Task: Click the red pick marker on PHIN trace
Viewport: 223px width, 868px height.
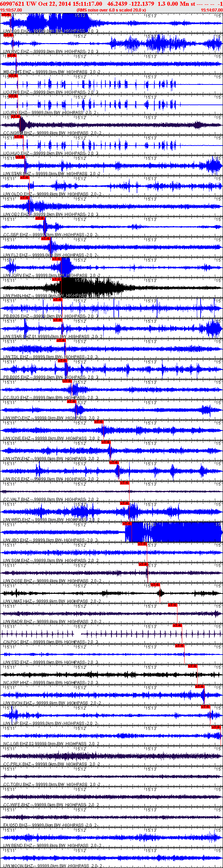Action: click(57, 279)
